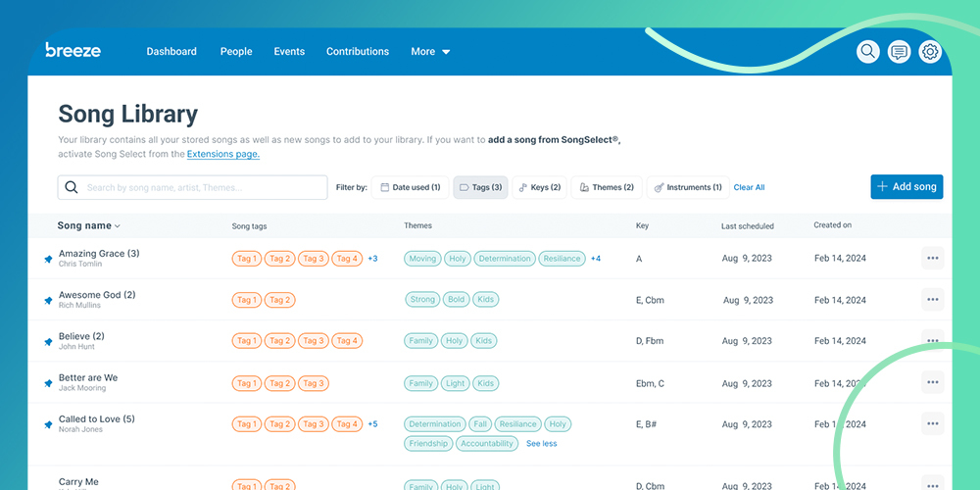The image size is (980, 490).
Task: Click key value 'D, Fbm'
Action: pos(650,341)
